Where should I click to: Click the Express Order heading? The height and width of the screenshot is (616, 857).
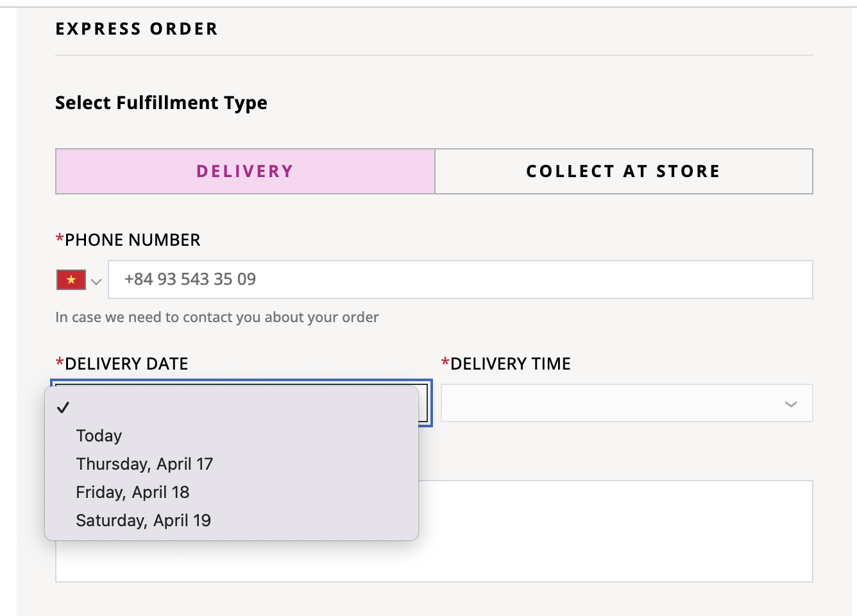pos(137,29)
